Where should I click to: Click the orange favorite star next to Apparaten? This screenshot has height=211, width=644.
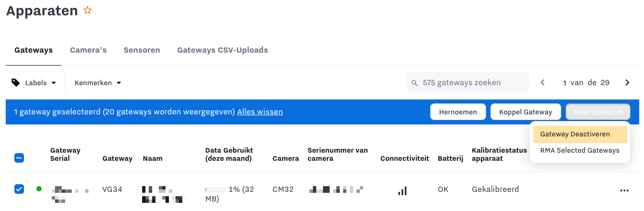pos(88,10)
